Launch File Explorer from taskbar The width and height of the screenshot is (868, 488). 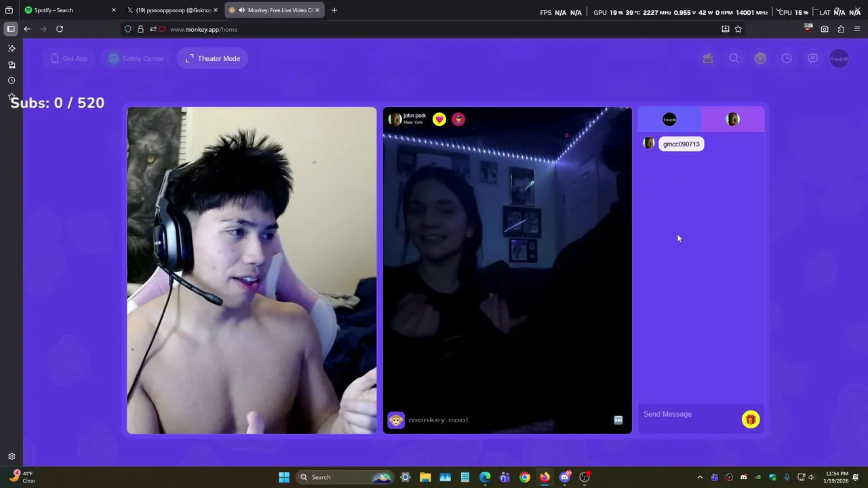tap(425, 477)
